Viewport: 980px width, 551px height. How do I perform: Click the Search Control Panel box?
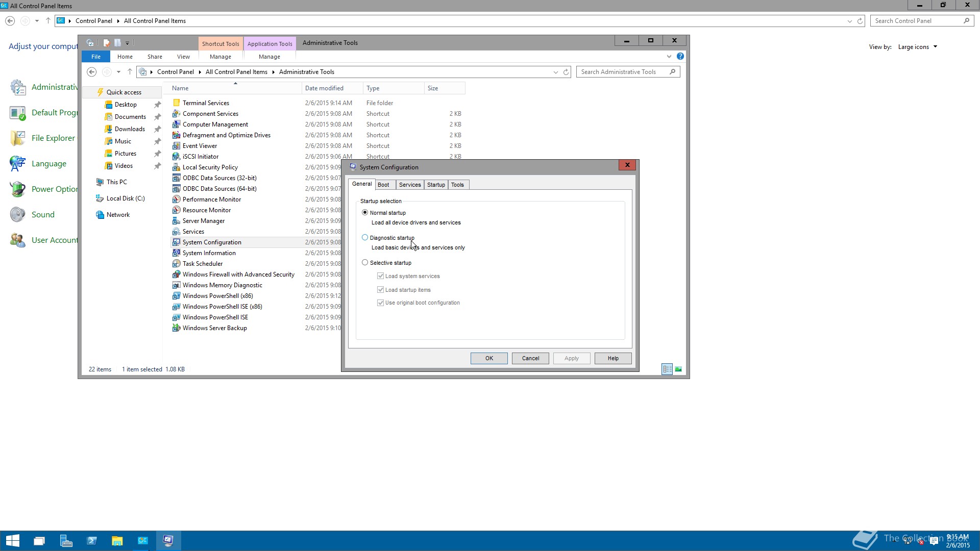(x=922, y=21)
